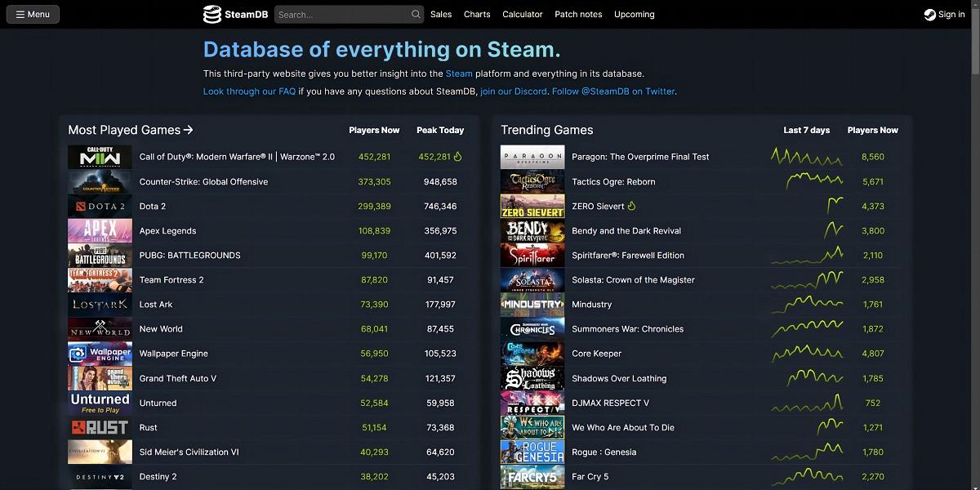This screenshot has width=980, height=490.
Task: Click the Steam icon beside Sign in
Action: point(929,14)
